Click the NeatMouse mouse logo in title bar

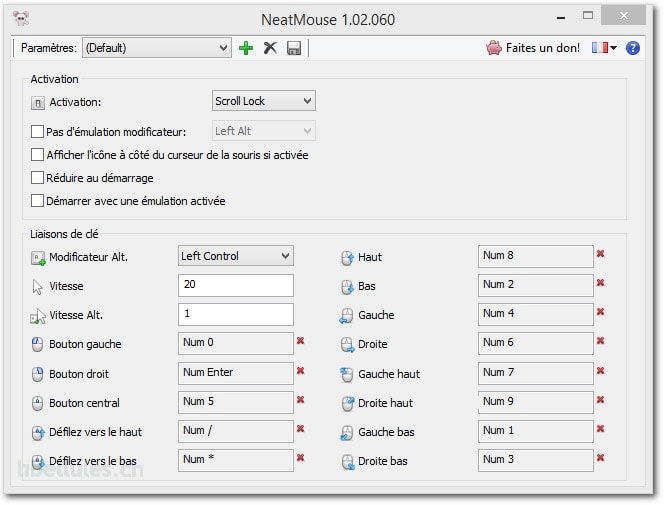coord(21,19)
